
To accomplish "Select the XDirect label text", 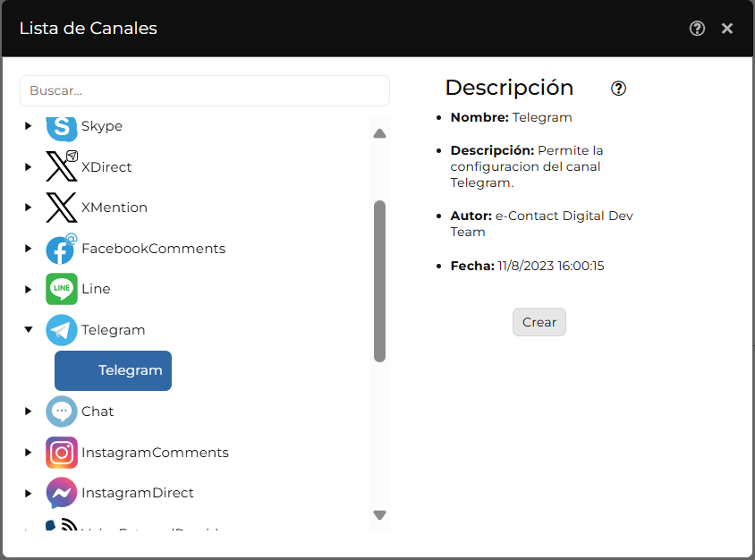I will [x=106, y=167].
